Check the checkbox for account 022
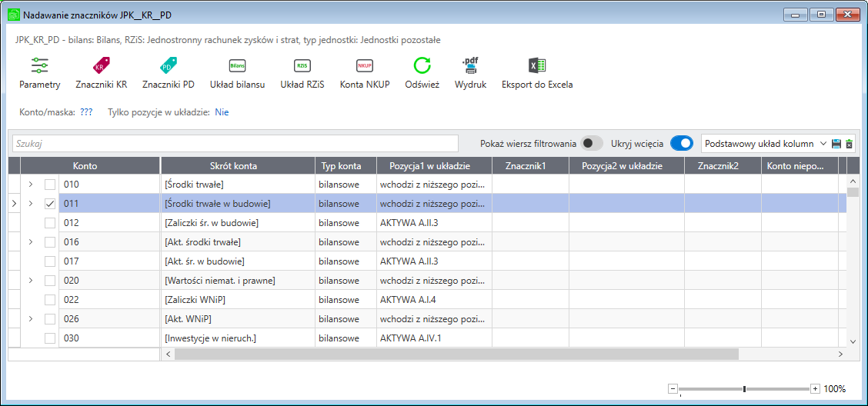Image resolution: width=868 pixels, height=406 pixels. coord(50,300)
